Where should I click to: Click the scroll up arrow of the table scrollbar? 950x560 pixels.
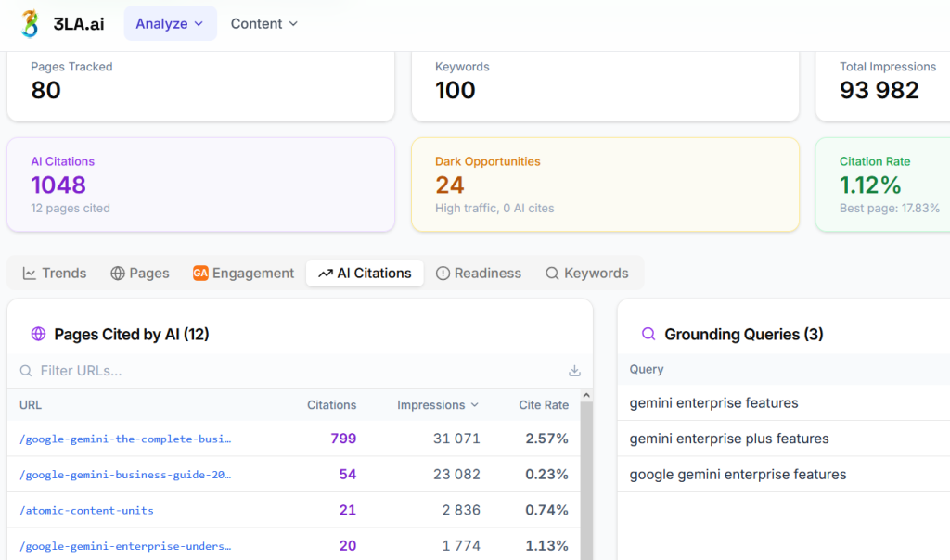coord(586,395)
